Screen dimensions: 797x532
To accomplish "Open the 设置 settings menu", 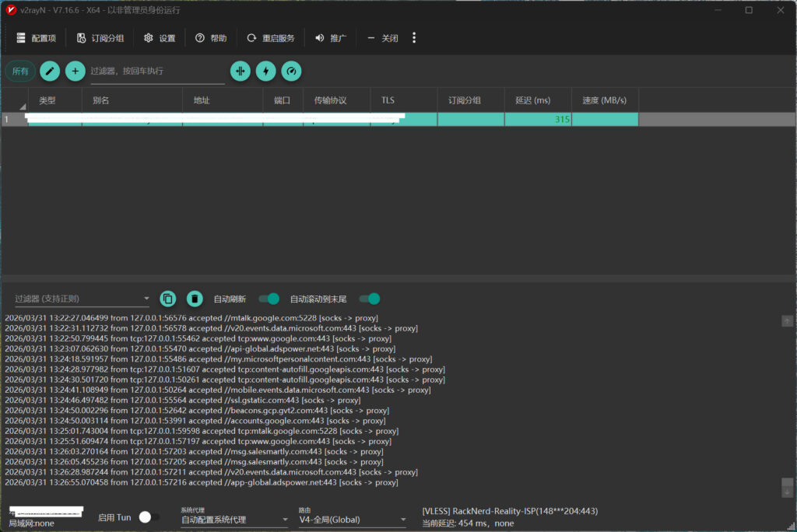I will pos(160,38).
